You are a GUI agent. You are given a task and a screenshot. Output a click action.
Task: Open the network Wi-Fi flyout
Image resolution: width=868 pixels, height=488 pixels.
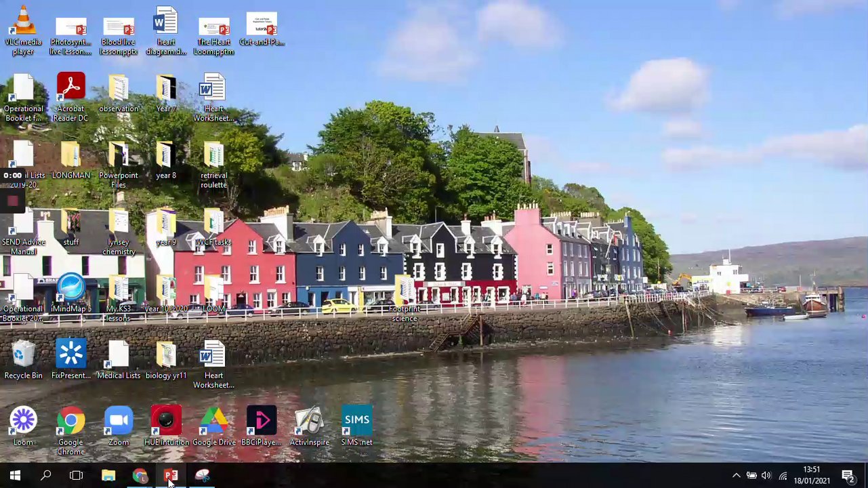(x=783, y=476)
